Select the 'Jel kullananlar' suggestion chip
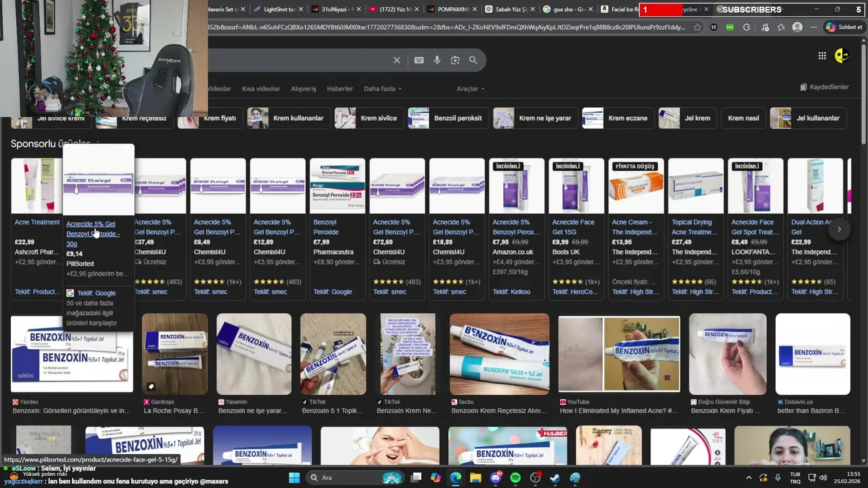 [x=809, y=118]
